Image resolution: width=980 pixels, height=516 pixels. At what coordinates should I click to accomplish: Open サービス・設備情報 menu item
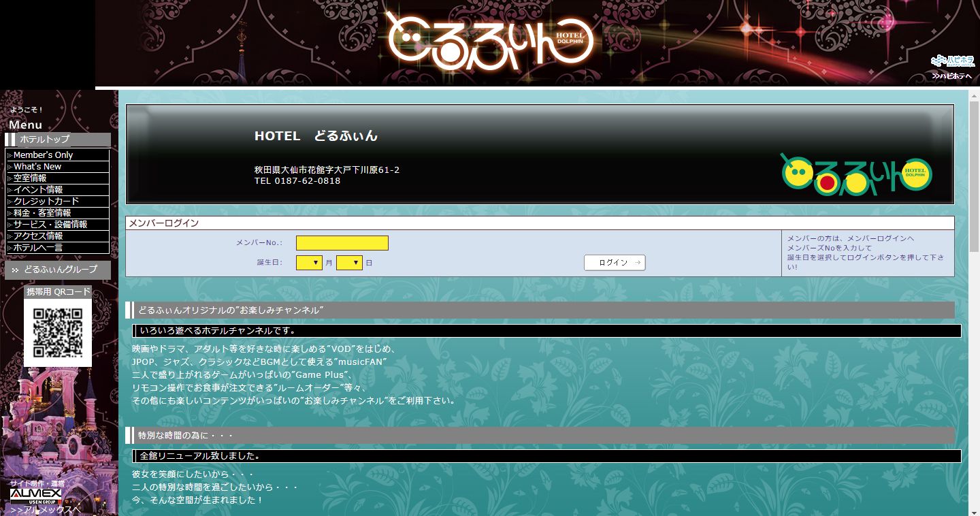point(58,225)
